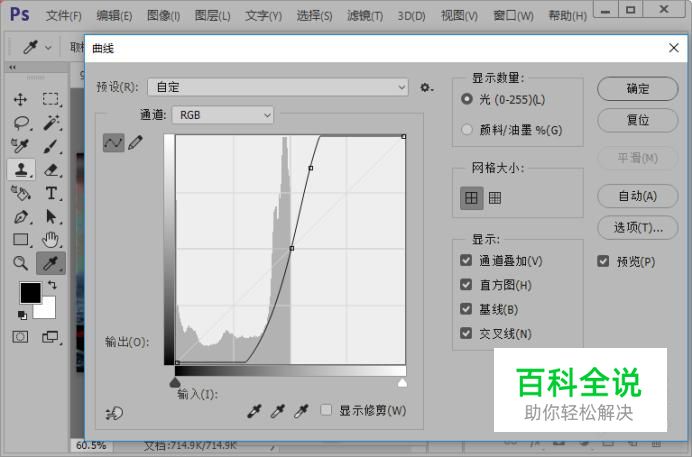Select the Eraser tool
692x457 pixels.
coord(51,170)
